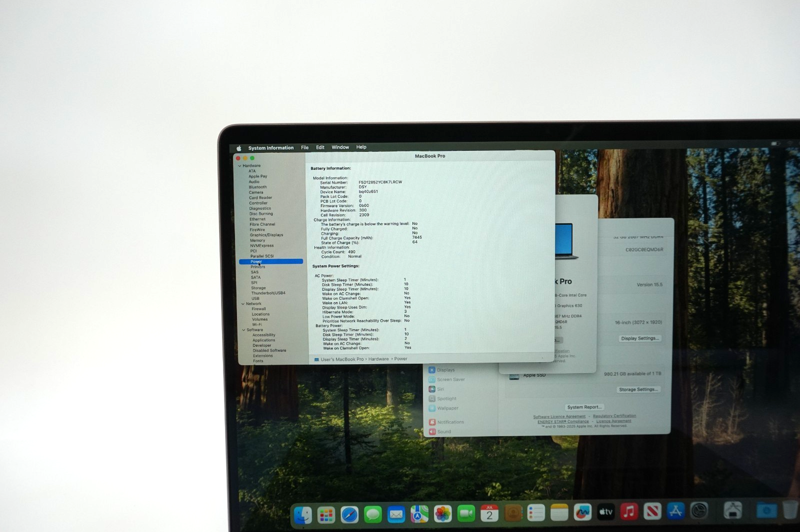The image size is (800, 532).
Task: Open FaceTime from the Dock
Action: pos(466,513)
